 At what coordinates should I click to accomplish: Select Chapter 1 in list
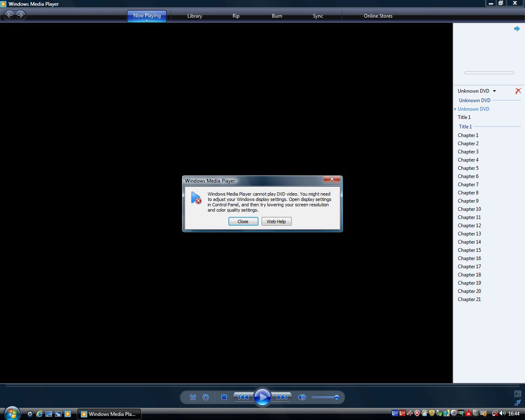tap(468, 135)
